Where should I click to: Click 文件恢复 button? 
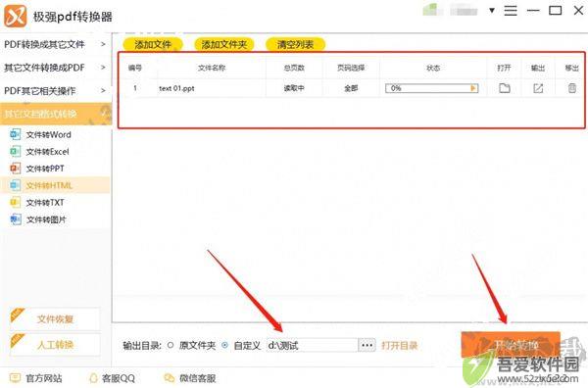[55, 319]
